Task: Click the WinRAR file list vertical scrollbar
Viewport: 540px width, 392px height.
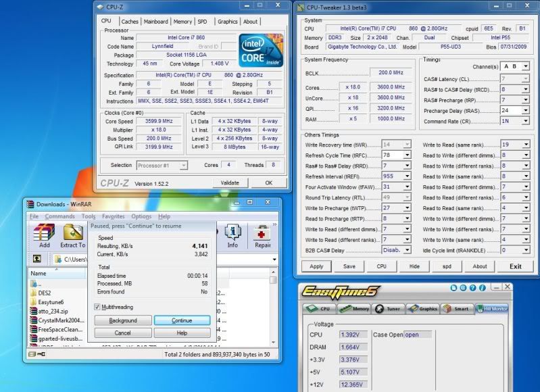Action: (x=274, y=307)
